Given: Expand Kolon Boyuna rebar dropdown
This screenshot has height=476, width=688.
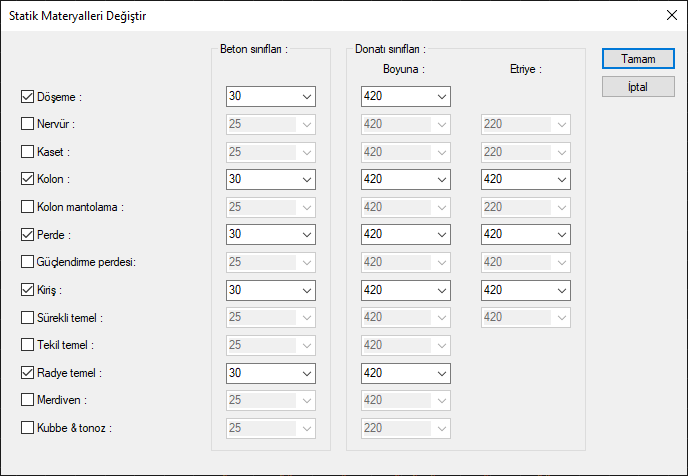Looking at the screenshot, I should [x=440, y=180].
